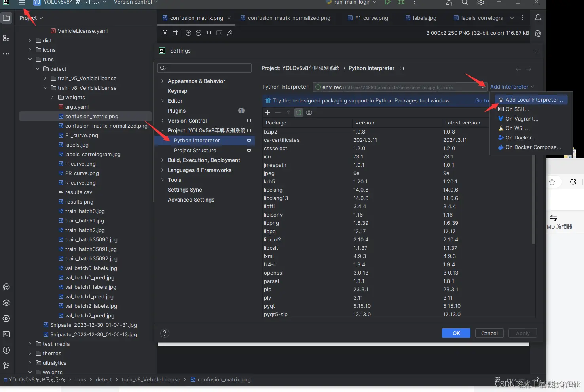Viewport: 584px width, 392px height.
Task: Open the Problems tool window
Action: 6,350
